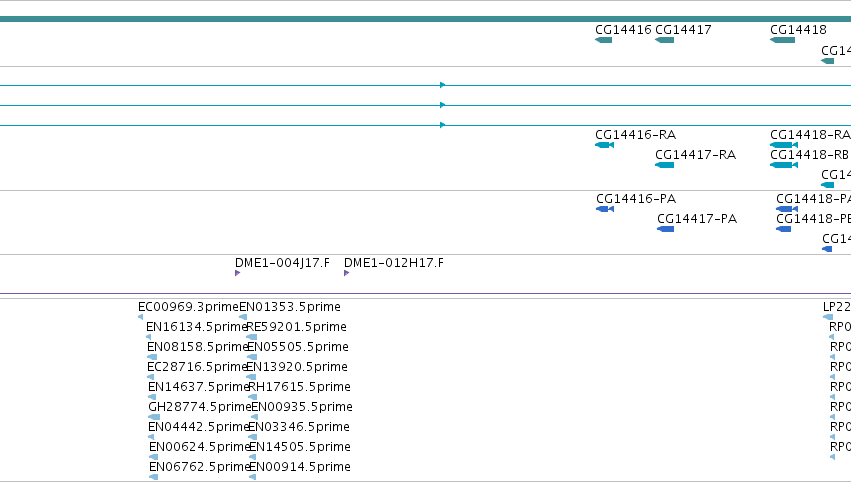The height and width of the screenshot is (482, 851).
Task: Open the DME1-012H17.F feature label
Action: 394,263
